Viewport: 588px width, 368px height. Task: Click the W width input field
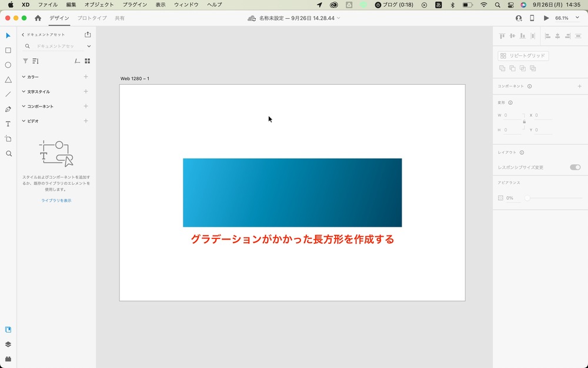(x=512, y=115)
